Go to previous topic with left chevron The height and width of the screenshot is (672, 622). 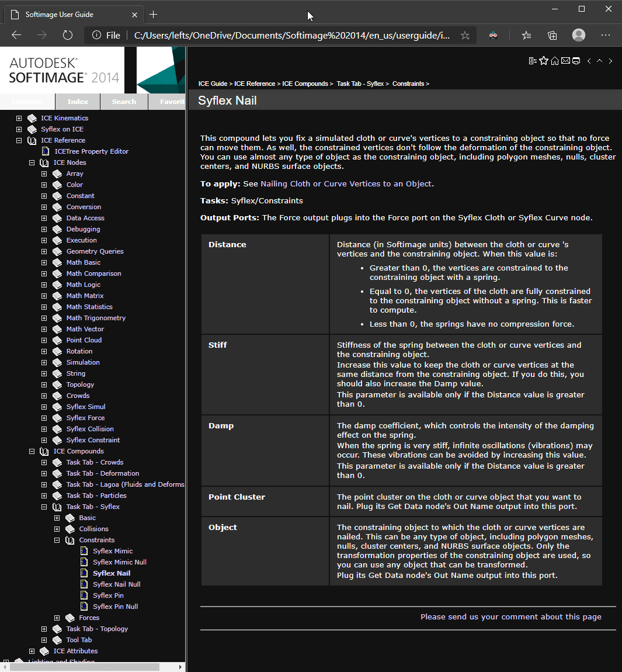point(589,61)
